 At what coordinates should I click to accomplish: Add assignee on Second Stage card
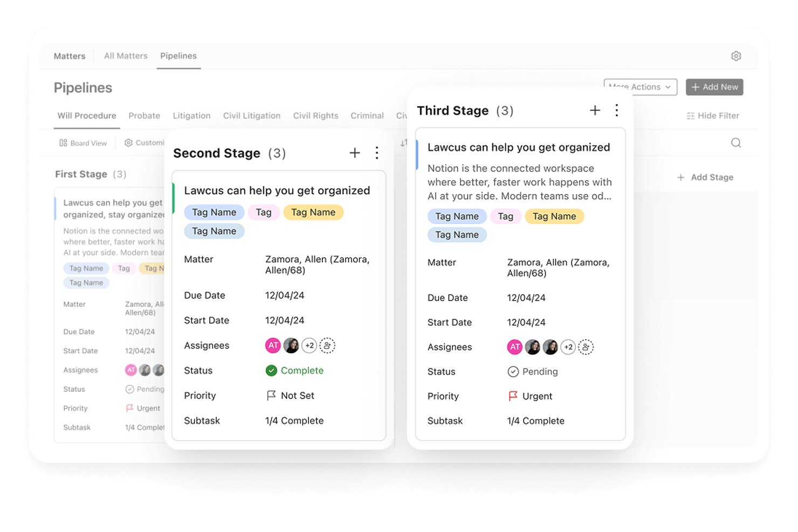point(327,346)
